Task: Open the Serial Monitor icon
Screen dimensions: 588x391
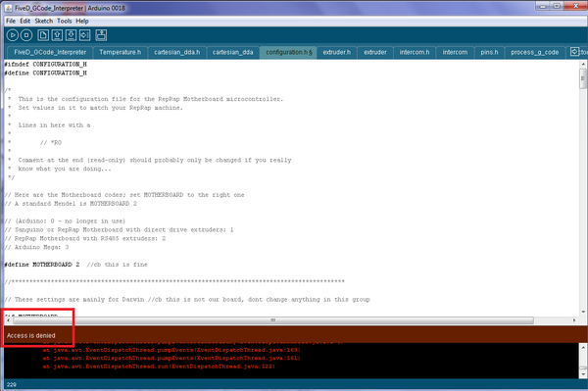Action: coord(101,35)
